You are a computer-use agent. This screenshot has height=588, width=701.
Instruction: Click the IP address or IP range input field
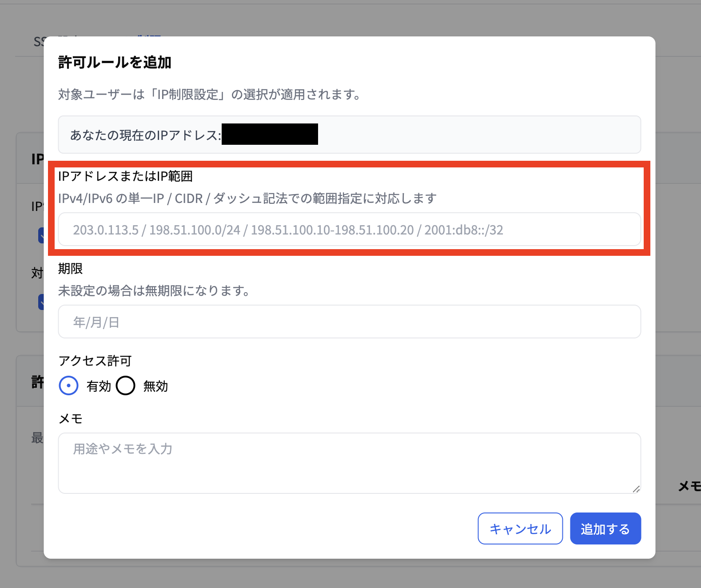pos(349,230)
